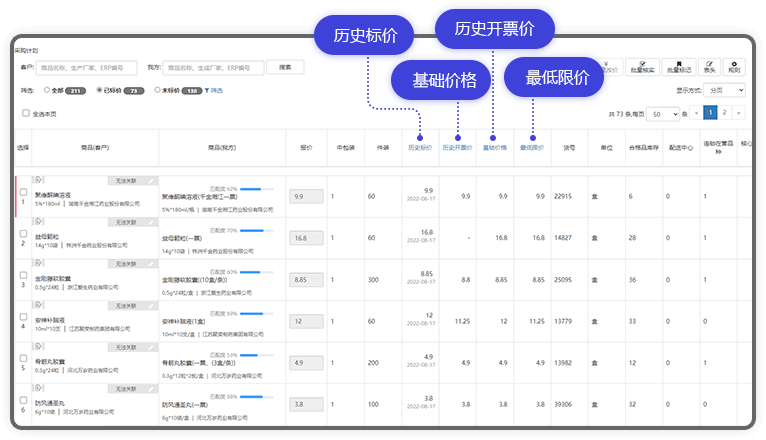This screenshot has width=766, height=440.
Task: Click the 历史标价 column header
Action: tap(420, 147)
